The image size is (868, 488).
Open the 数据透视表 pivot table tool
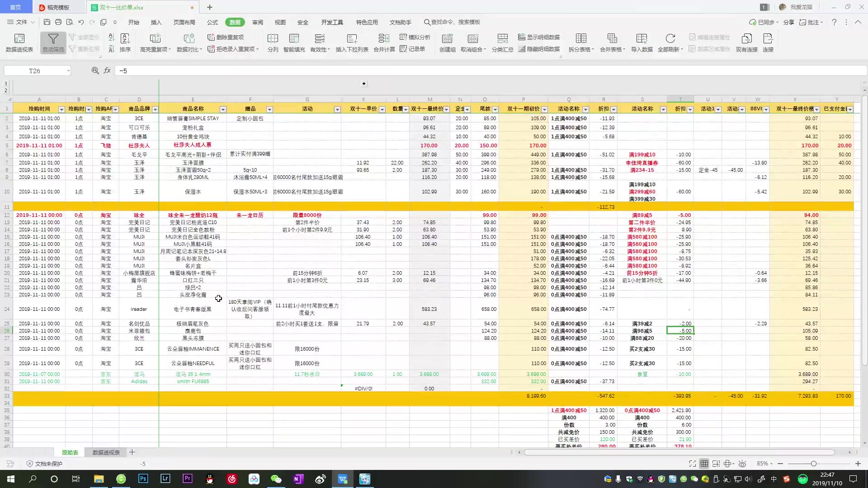[x=19, y=43]
